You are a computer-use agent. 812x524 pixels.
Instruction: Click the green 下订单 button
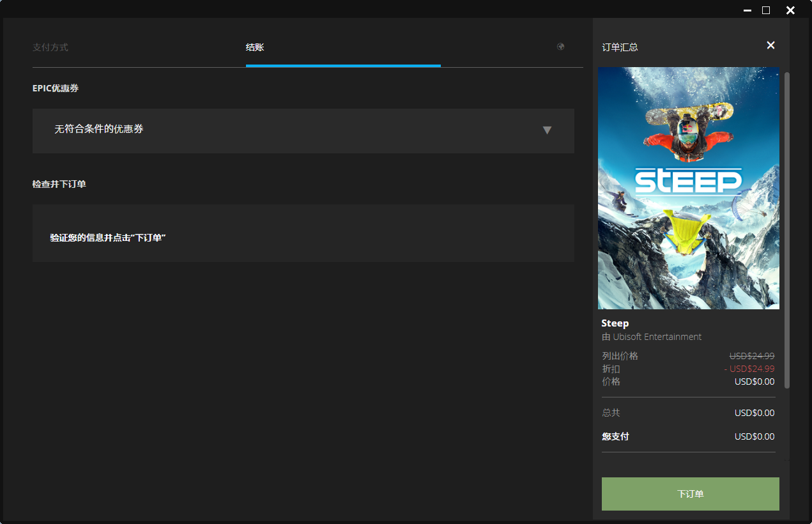691,494
